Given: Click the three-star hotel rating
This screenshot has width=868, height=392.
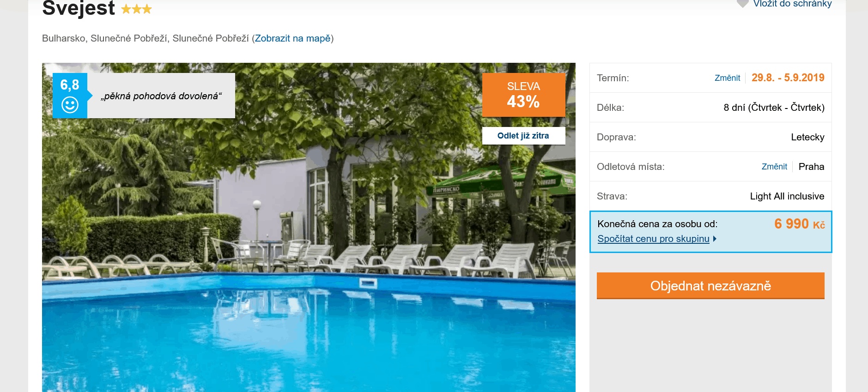Looking at the screenshot, I should [136, 9].
